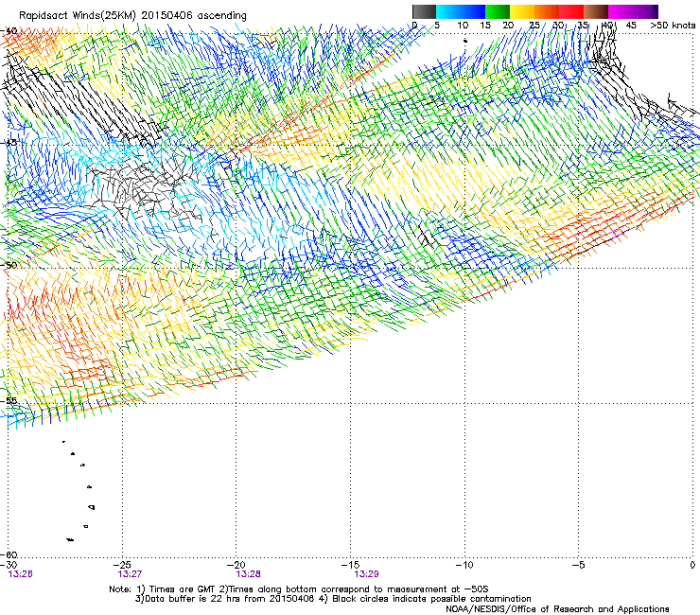Click the longitude label '0'

(692, 565)
